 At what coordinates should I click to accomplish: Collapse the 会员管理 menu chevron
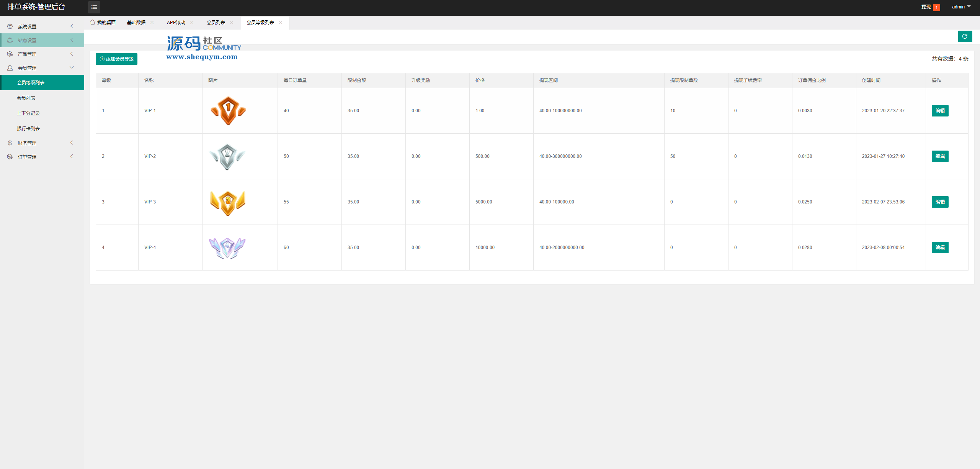(x=72, y=67)
